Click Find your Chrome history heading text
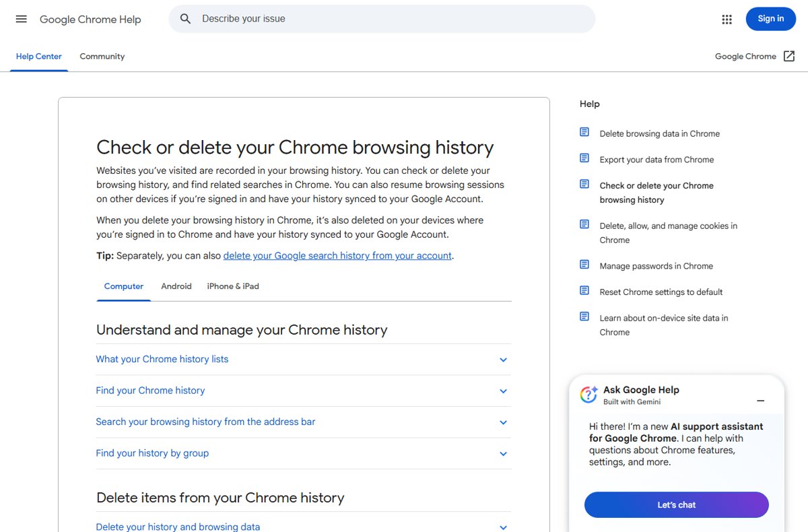This screenshot has height=532, width=808. coord(150,391)
